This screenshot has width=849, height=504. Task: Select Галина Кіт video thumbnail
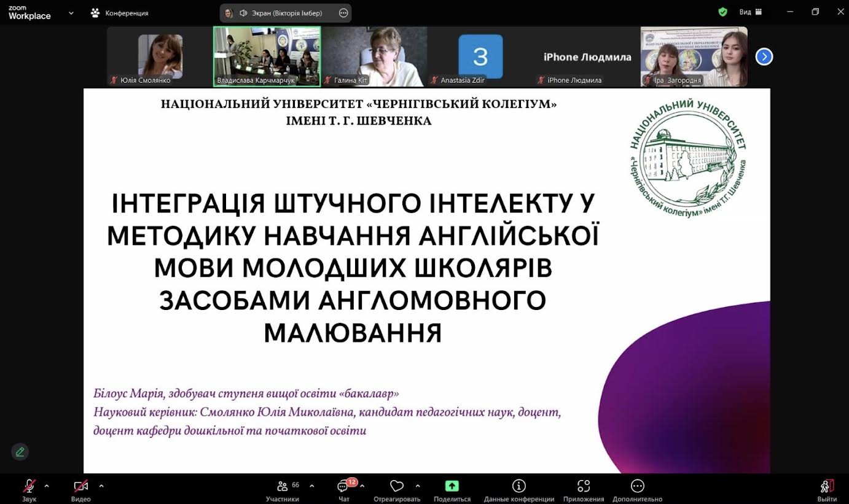pos(374,56)
